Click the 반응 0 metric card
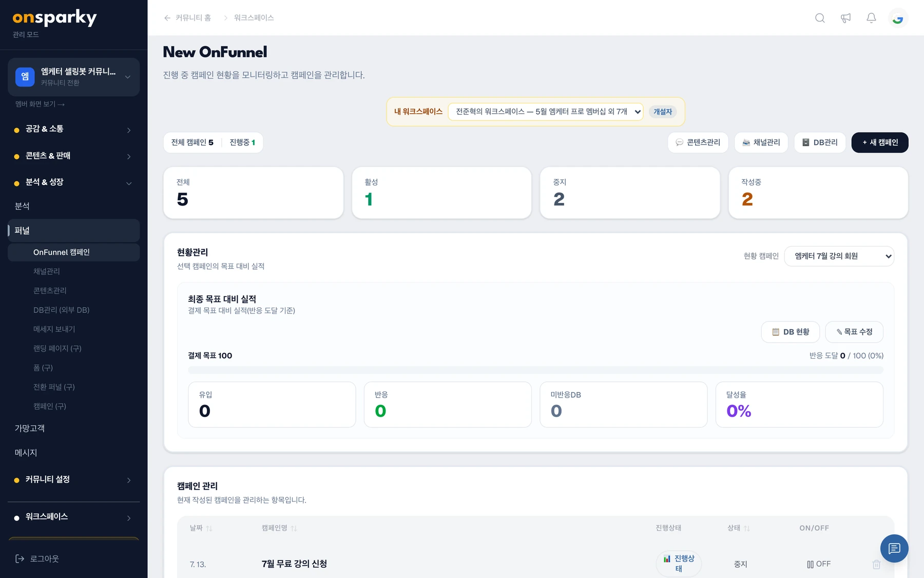The width and height of the screenshot is (924, 578). pyautogui.click(x=448, y=404)
